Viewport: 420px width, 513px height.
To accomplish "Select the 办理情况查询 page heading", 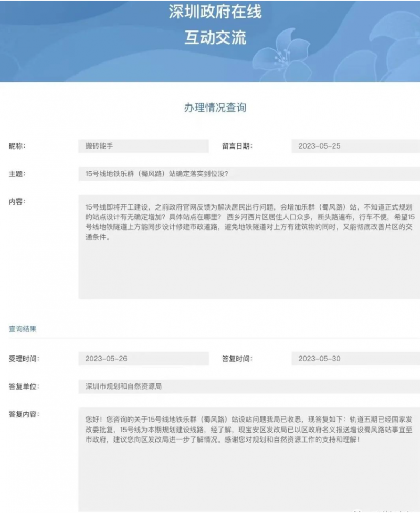I will point(215,108).
